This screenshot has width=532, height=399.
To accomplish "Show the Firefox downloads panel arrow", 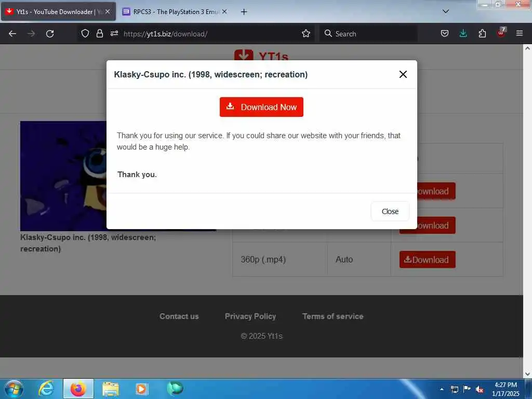I will click(x=463, y=34).
